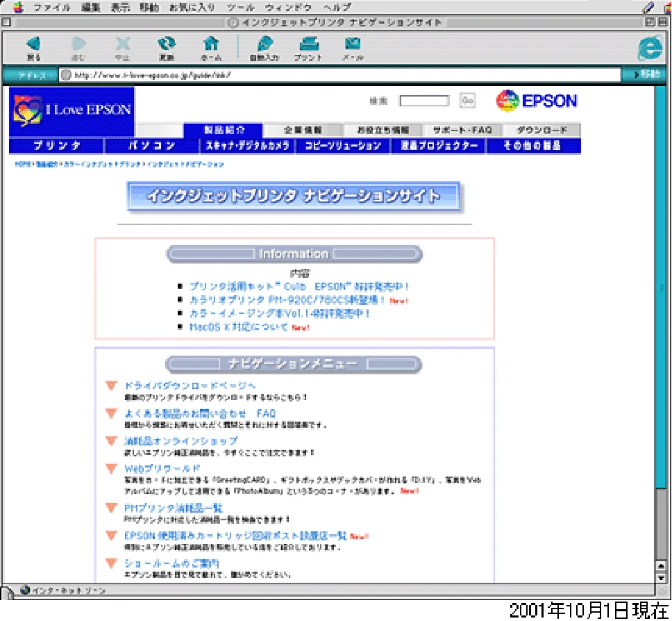672x621 pixels.
Task: Open the PMプリンタ消耗品一覧 link
Action: (x=174, y=508)
